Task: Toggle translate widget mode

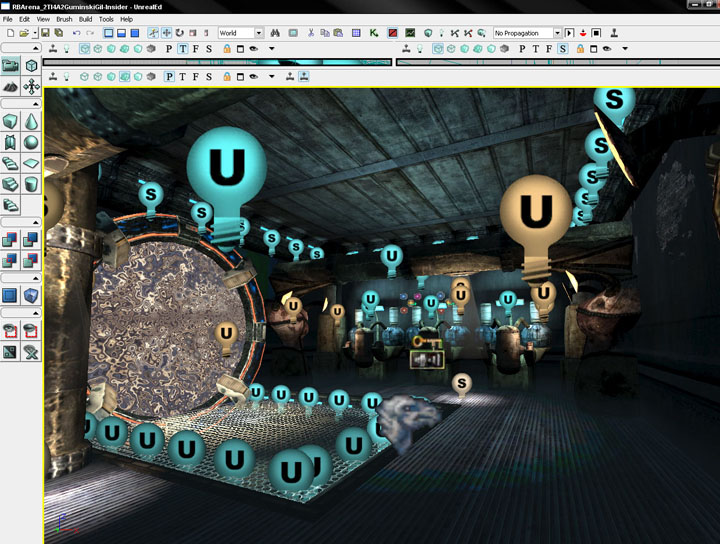Action: [x=166, y=33]
